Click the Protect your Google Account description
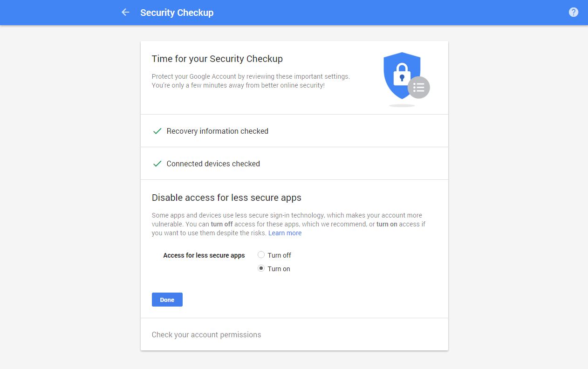The image size is (588, 369). (x=251, y=81)
